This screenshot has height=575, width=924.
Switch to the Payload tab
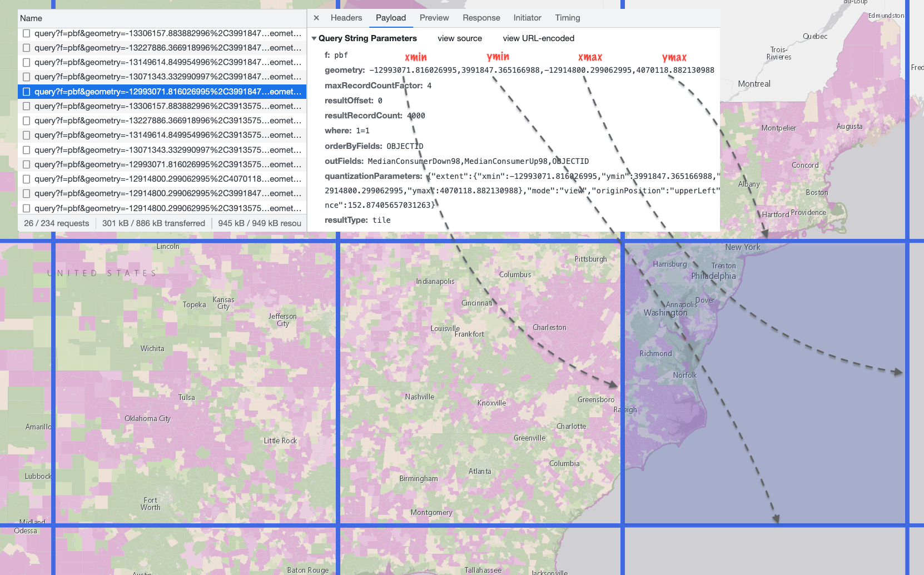coord(391,18)
